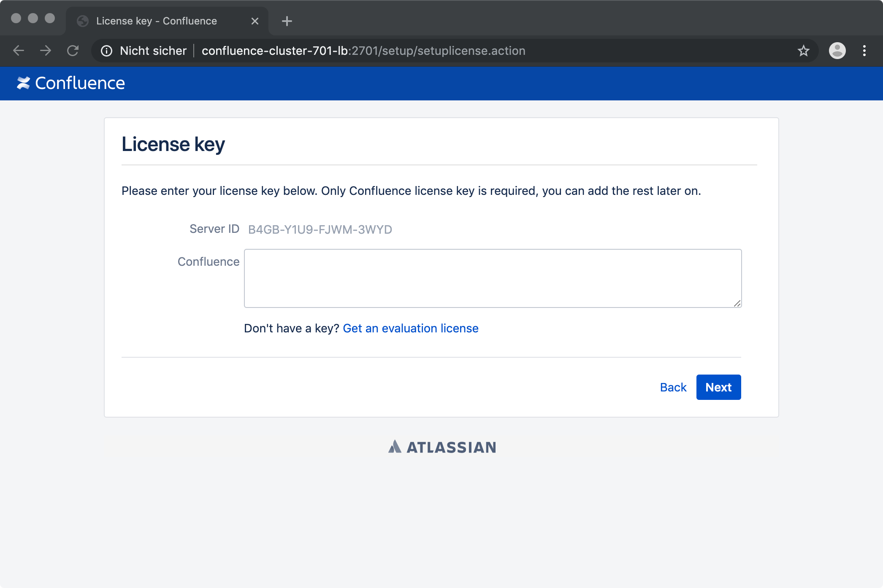This screenshot has height=588, width=883.
Task: Click the Nicht sicher security label
Action: 153,51
